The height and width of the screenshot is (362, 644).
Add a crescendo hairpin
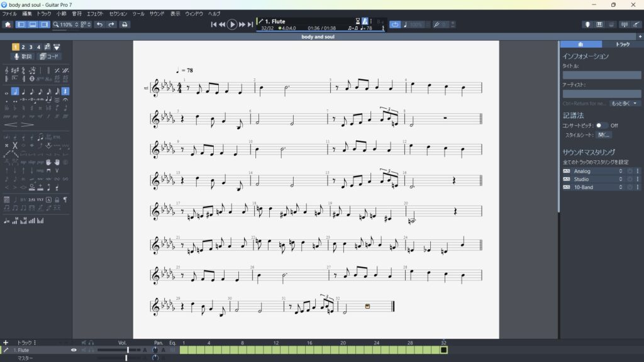[x=11, y=125]
